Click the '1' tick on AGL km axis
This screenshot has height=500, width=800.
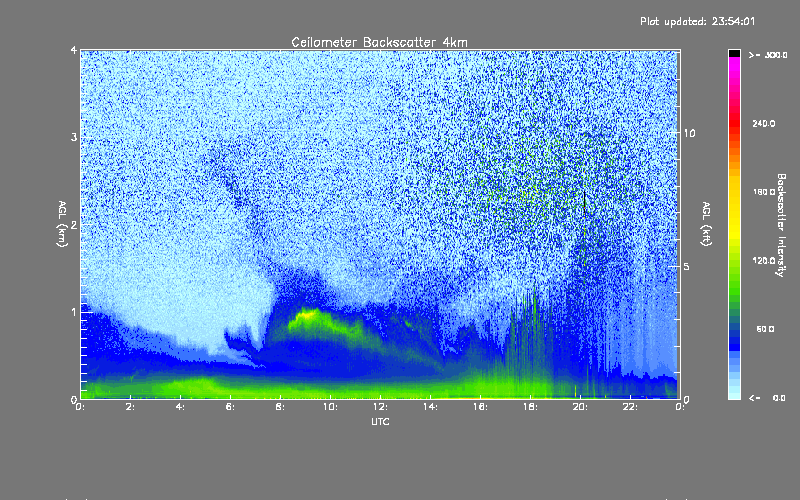click(x=74, y=312)
